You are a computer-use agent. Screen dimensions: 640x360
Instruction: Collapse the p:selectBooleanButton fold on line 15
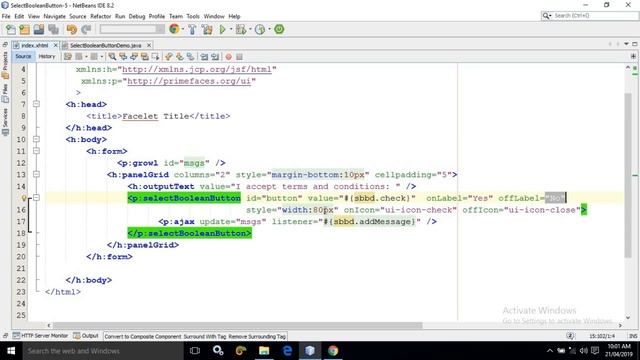tap(36, 198)
